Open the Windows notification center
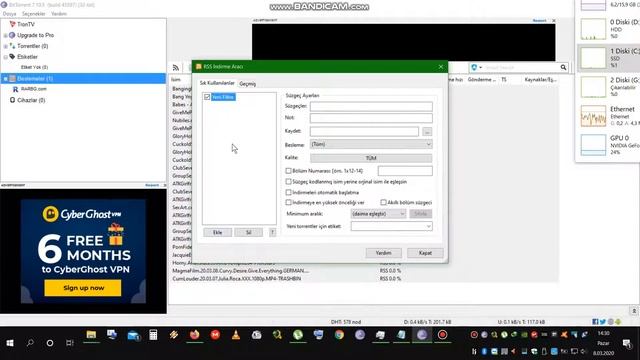 pyautogui.click(x=627, y=344)
